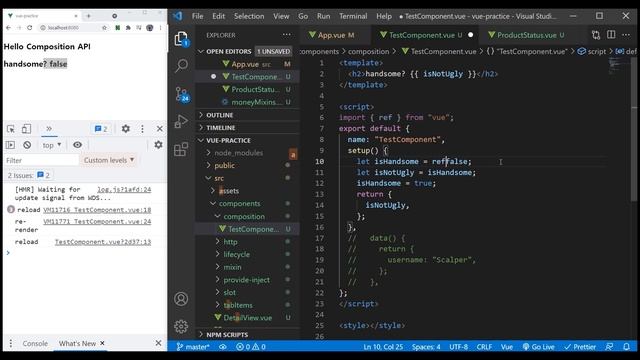
Task: Collapse the src folder
Action: tap(248, 178)
